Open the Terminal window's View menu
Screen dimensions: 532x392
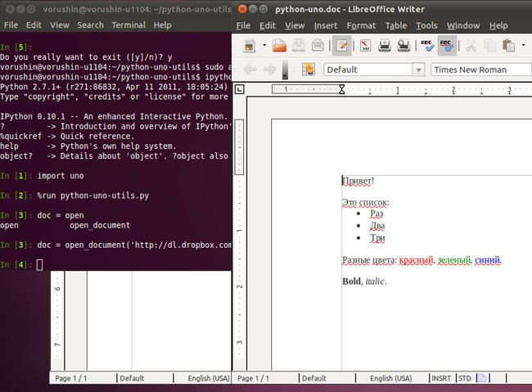tap(60, 25)
